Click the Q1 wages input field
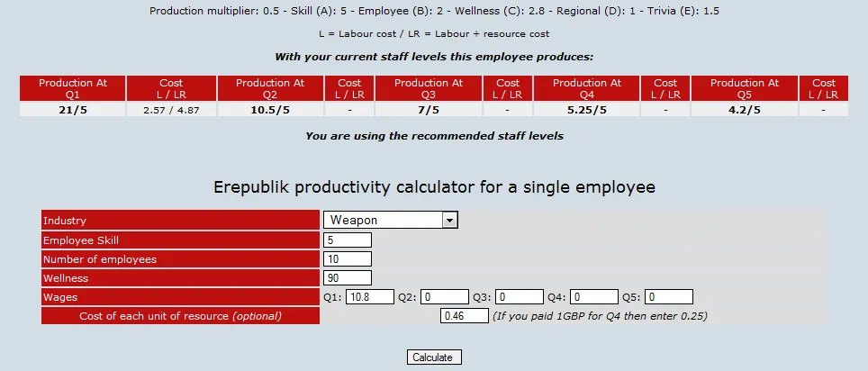Screen dimensions: 868x371 point(370,297)
